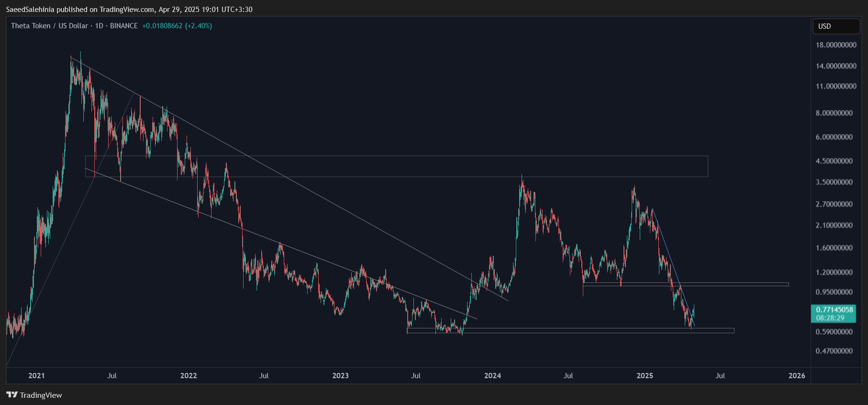Viewport: 868px width, 405px height.
Task: Click the USD currency selector
Action: (836, 26)
